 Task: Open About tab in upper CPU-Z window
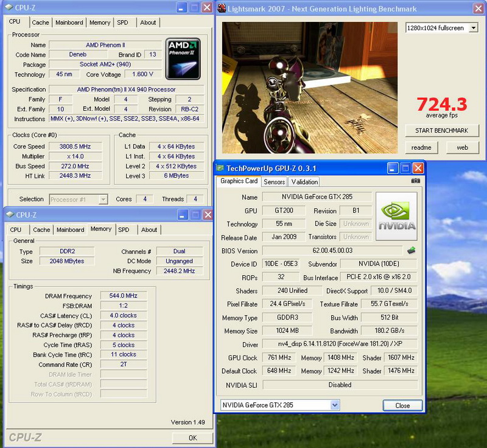tap(148, 23)
